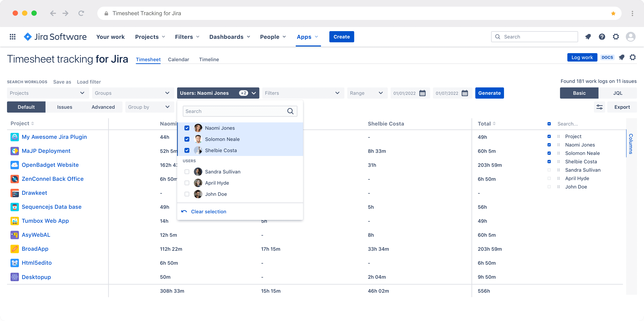Select the Advanced view tab
This screenshot has width=644, height=321.
[x=103, y=107]
